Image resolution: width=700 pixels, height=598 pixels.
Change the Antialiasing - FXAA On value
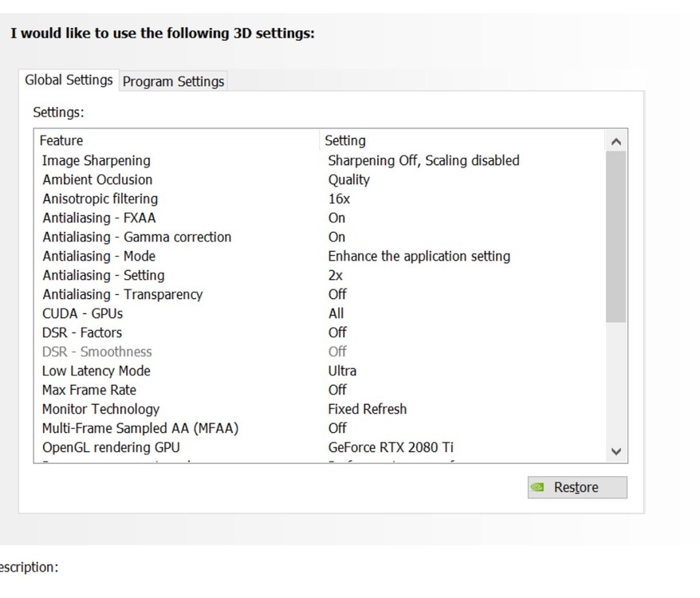336,218
